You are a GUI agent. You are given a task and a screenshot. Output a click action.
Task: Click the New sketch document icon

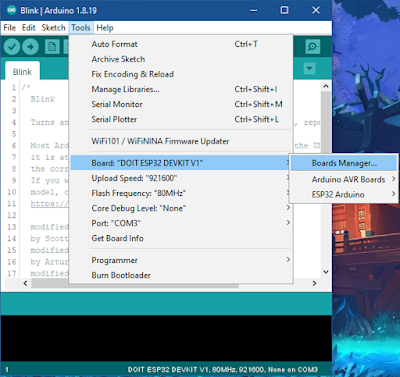coord(52,47)
